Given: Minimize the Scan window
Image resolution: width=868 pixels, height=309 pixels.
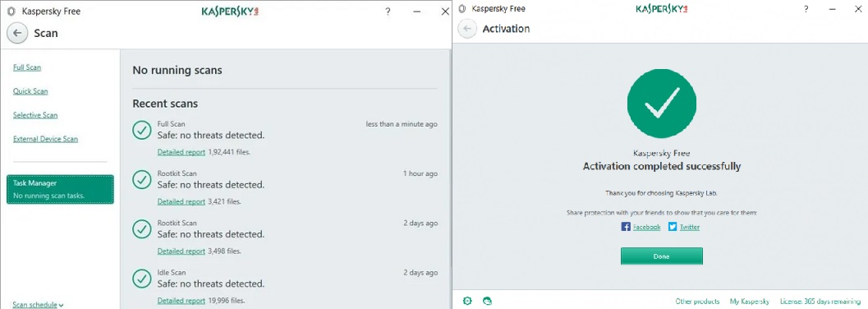Looking at the screenshot, I should coord(416,11).
